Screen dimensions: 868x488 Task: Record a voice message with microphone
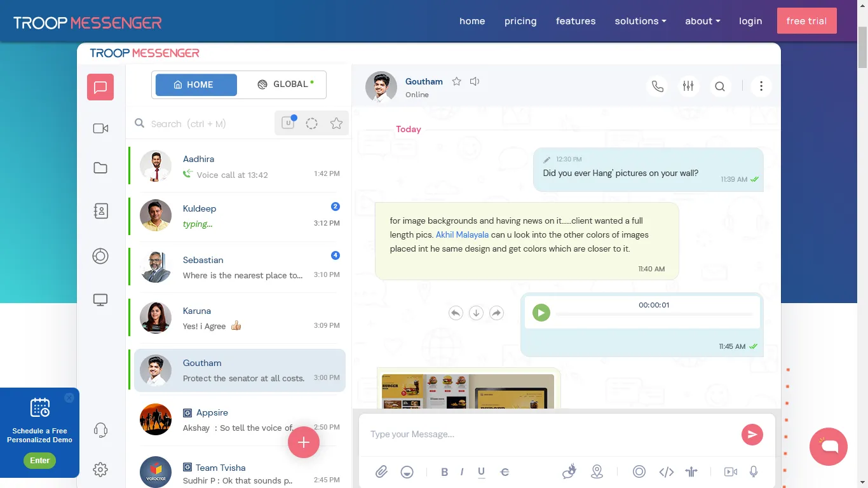(754, 471)
